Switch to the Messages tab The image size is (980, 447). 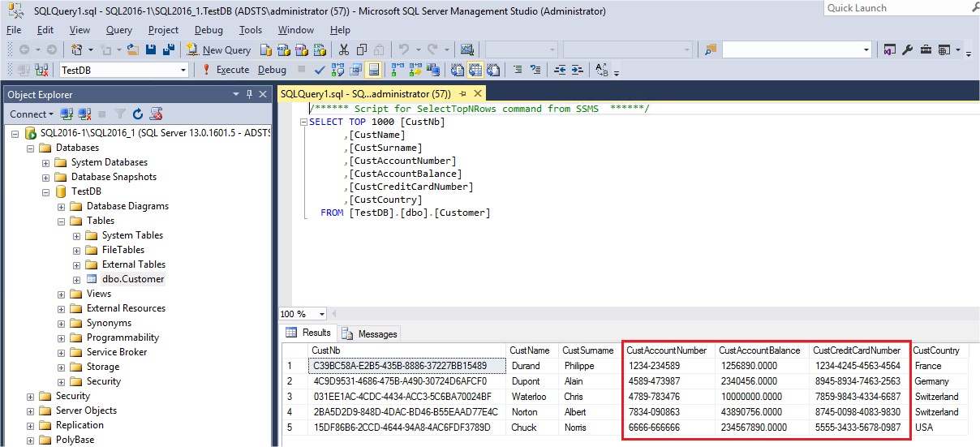[370, 333]
